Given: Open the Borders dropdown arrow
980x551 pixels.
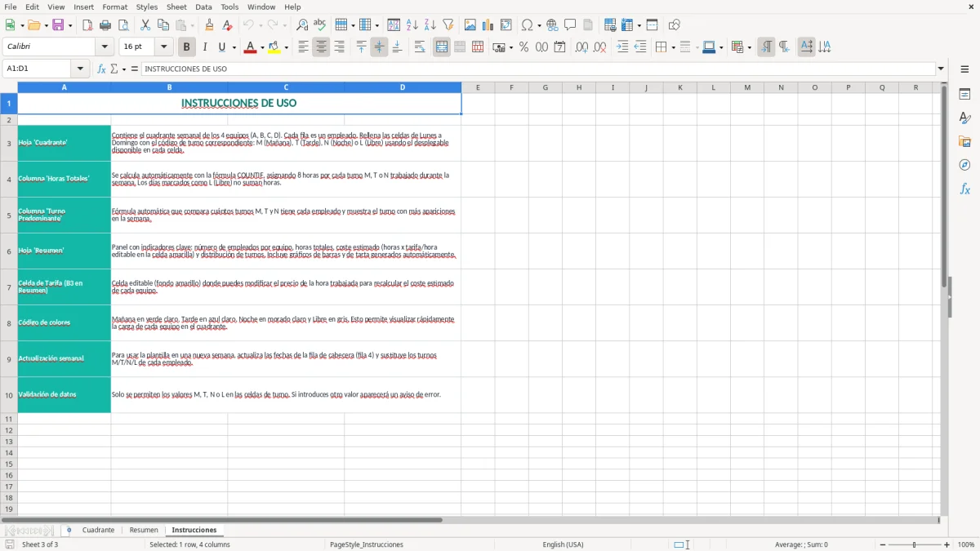Looking at the screenshot, I should 673,47.
